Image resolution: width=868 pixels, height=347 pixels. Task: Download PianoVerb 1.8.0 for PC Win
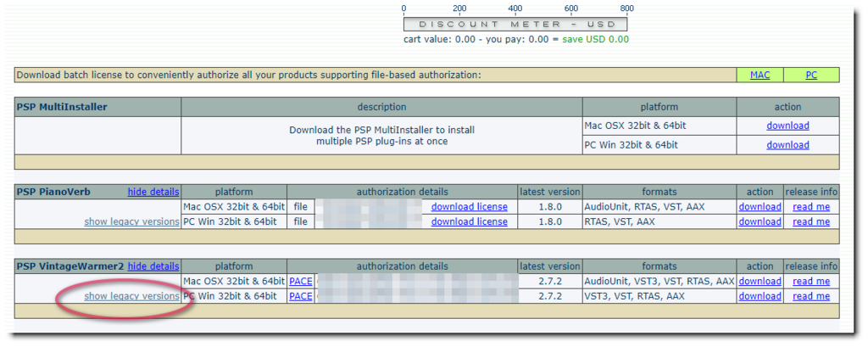tap(760, 221)
